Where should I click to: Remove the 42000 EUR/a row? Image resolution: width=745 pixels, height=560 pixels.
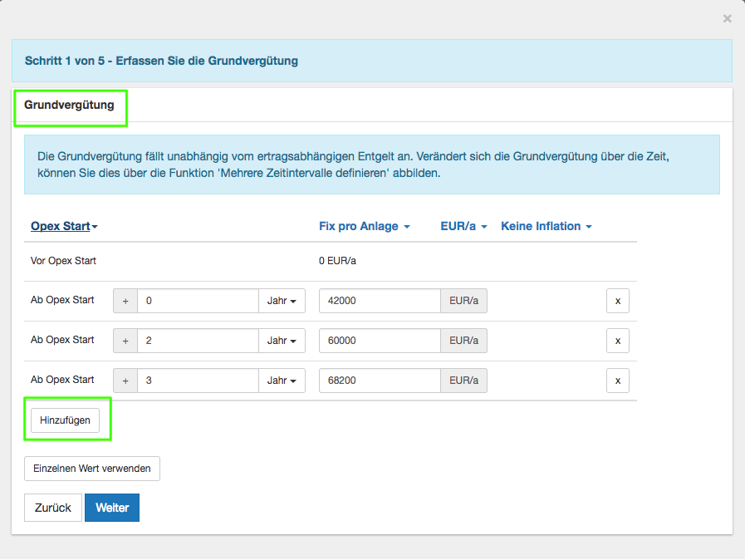(x=617, y=301)
